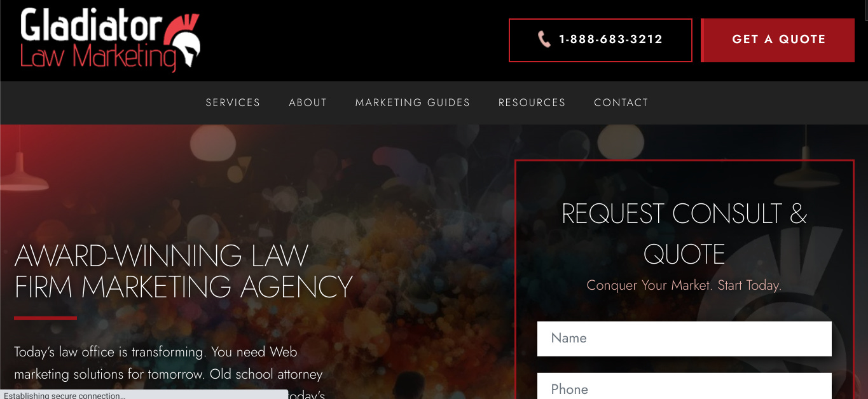Click the 'Establishing secure connection' status text
868x399 pixels.
coord(65,395)
